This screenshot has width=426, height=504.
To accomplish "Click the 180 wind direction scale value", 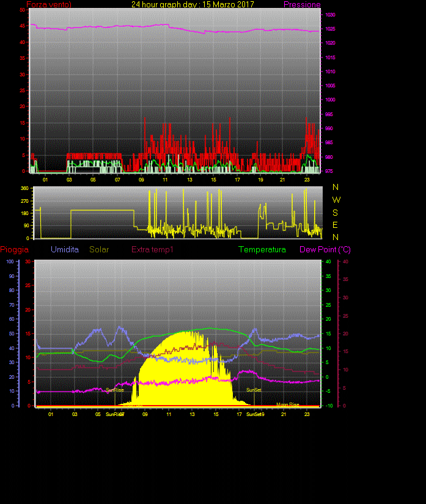I will 25,213.
